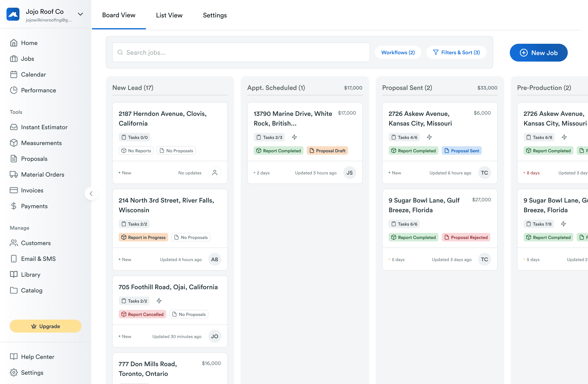The width and height of the screenshot is (588, 384).
Task: Click lightning bolt on 13790 Marine Drive card
Action: pyautogui.click(x=294, y=137)
